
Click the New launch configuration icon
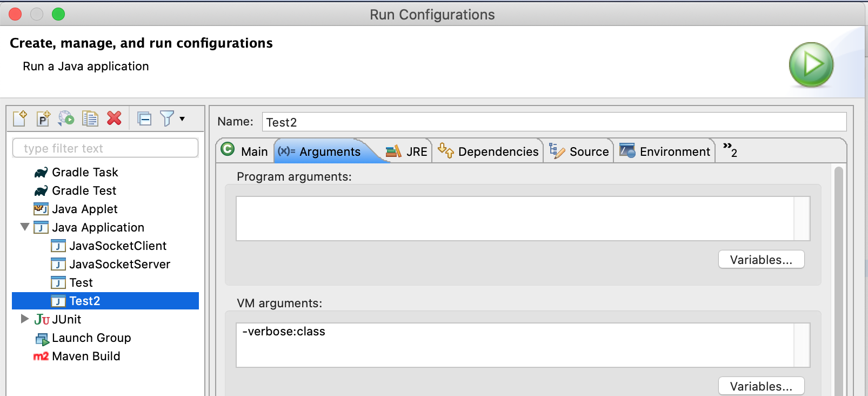click(x=20, y=118)
